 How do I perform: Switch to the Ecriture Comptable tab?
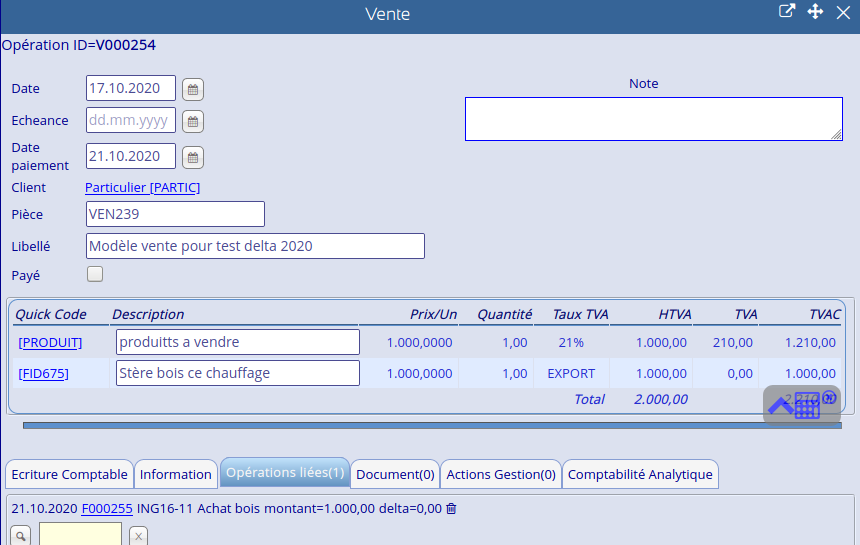69,474
